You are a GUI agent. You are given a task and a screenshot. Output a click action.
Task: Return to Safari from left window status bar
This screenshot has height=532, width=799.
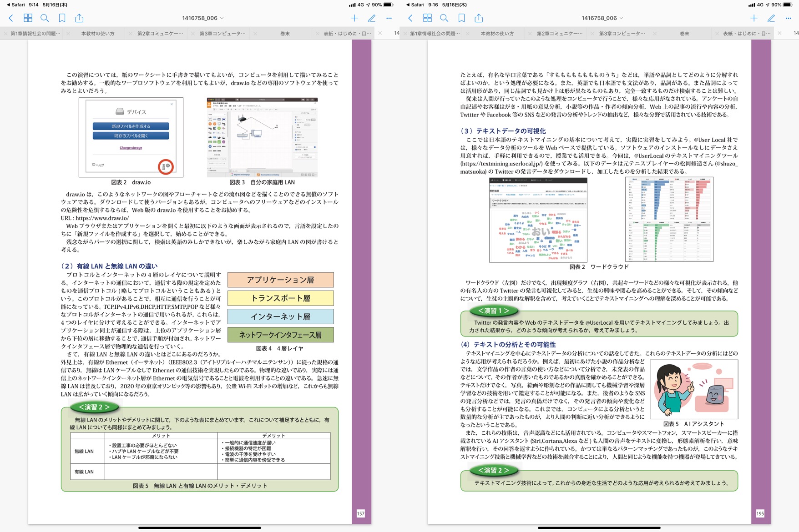point(16,5)
